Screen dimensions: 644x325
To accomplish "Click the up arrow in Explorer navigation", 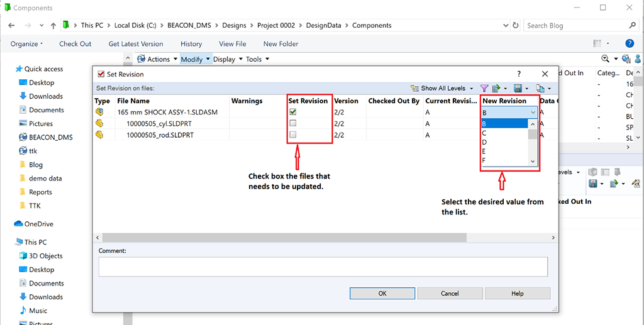I will pos(53,25).
